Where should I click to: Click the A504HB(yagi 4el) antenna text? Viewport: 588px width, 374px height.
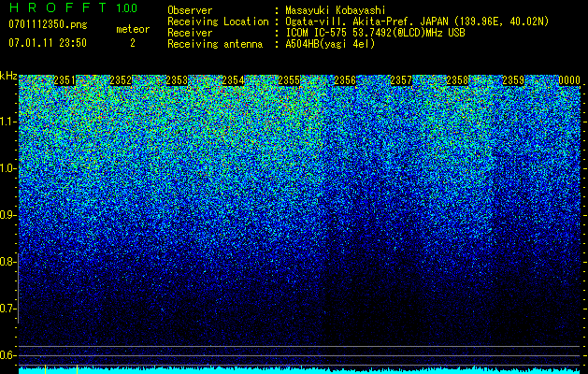[x=330, y=44]
